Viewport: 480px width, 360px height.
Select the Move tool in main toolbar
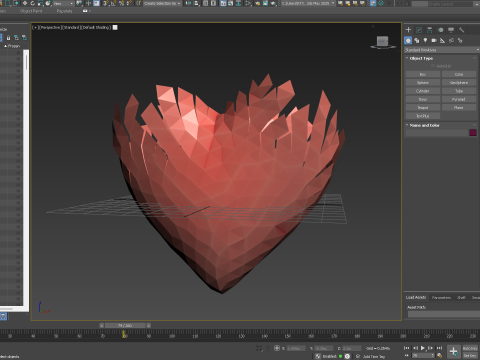point(25,3)
